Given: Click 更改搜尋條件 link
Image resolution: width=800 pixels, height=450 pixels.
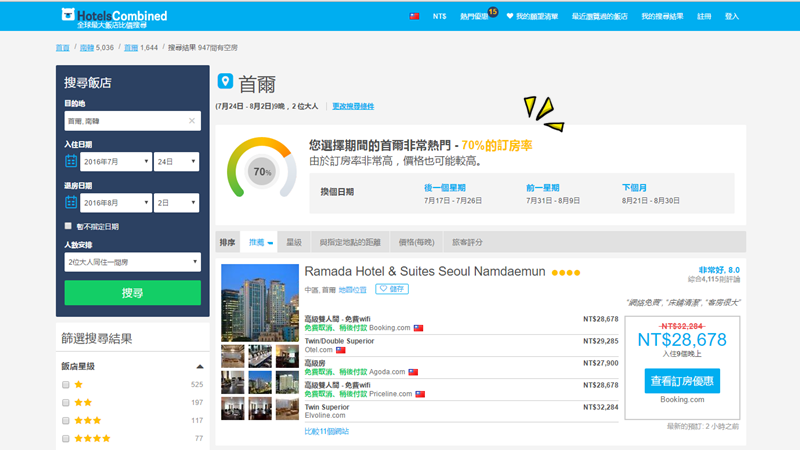Looking at the screenshot, I should tap(353, 106).
